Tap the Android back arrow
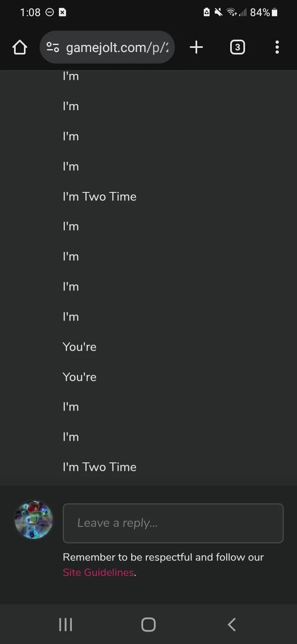297x644 pixels. click(x=232, y=625)
